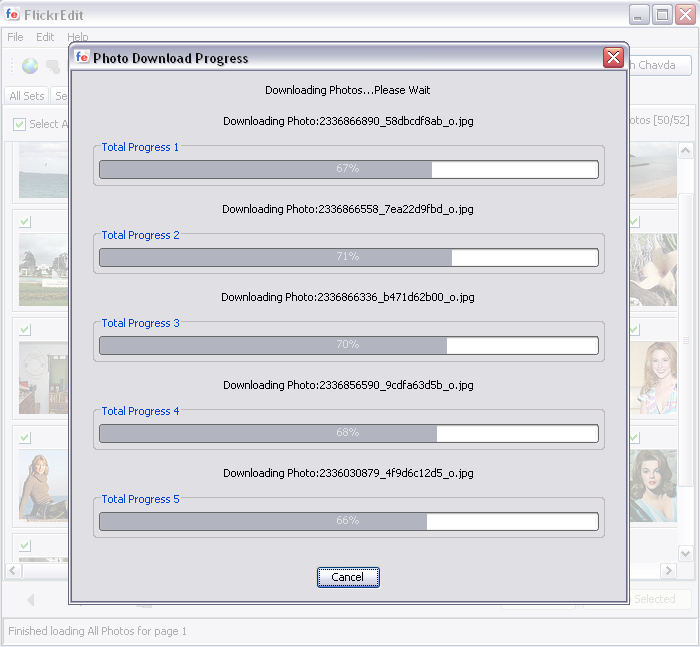Click the globe icon in FlickrEdit toolbar
The image size is (700, 647).
point(30,66)
